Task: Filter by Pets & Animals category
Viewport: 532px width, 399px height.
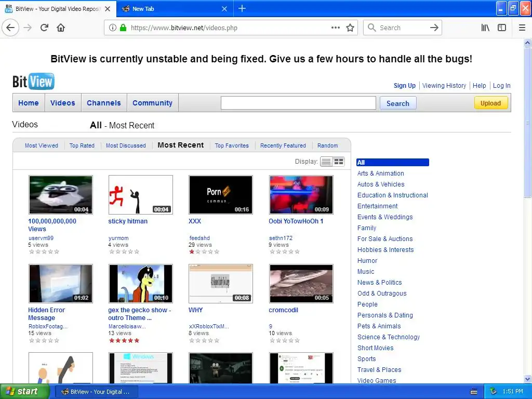Action: click(379, 326)
